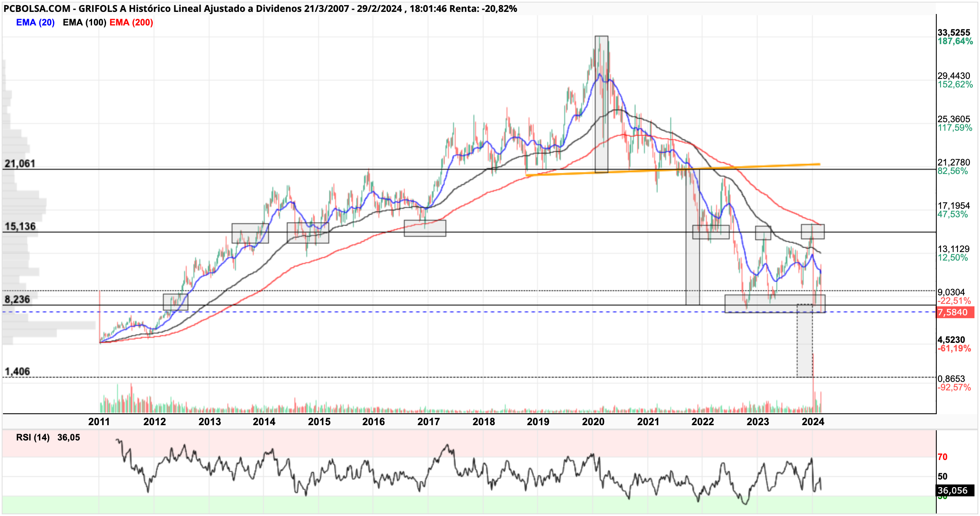The width and height of the screenshot is (980, 516).
Task: Click the 2012 year label on time axis
Action: click(x=154, y=422)
